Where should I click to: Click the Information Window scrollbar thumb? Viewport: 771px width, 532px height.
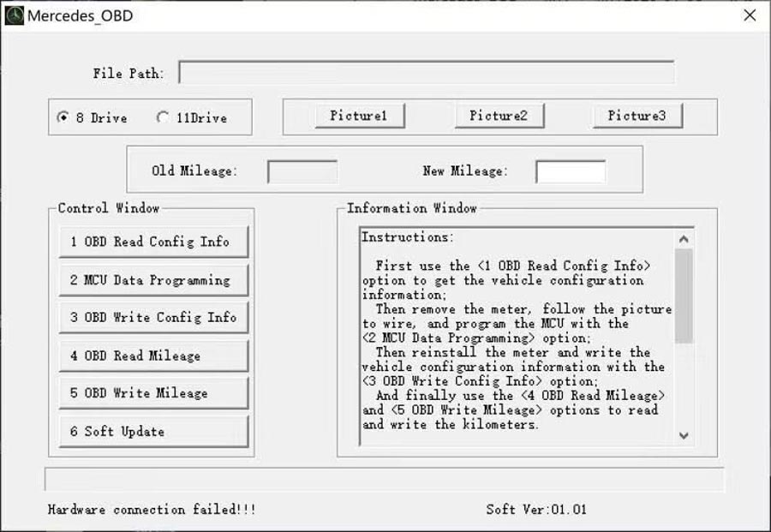tap(683, 296)
